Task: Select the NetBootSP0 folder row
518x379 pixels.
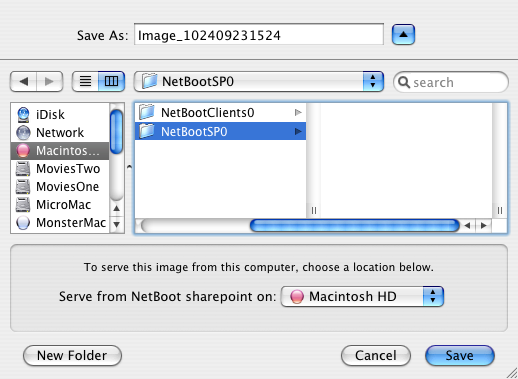Action: [220, 131]
